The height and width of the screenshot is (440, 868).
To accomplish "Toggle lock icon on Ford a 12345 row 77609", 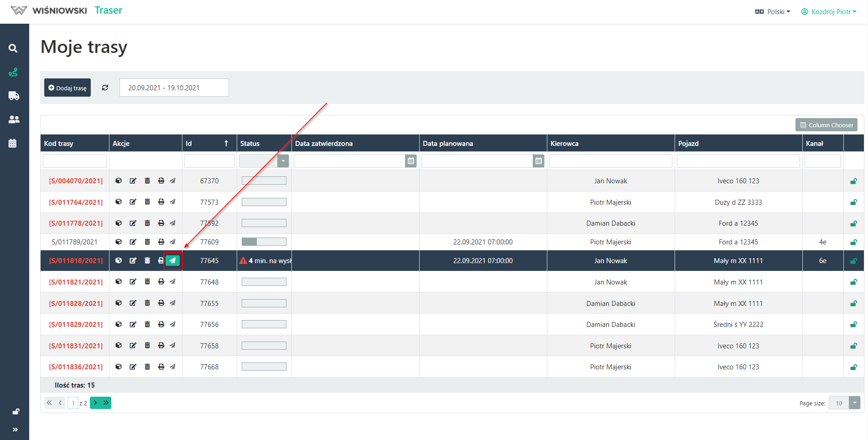I will click(853, 242).
